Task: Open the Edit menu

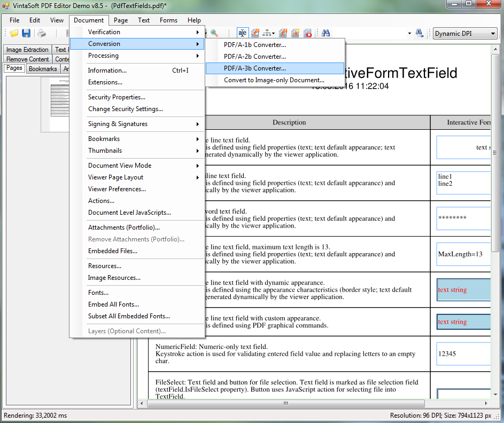Action: 35,20
